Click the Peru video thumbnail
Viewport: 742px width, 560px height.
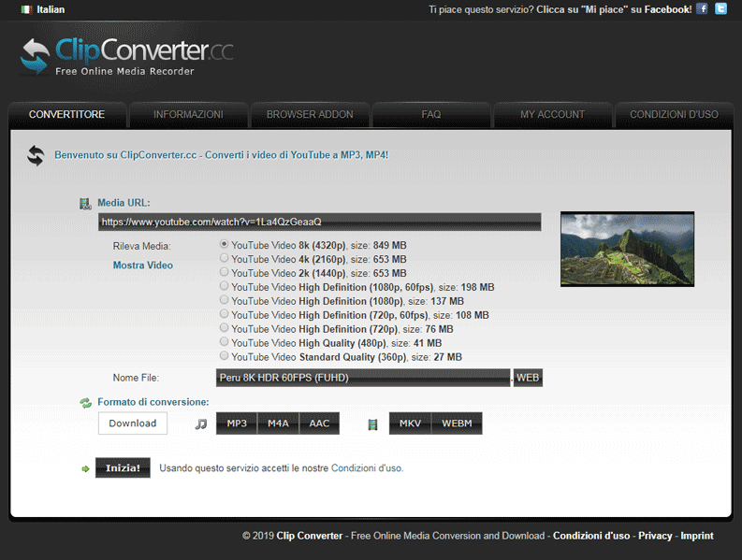coord(628,250)
